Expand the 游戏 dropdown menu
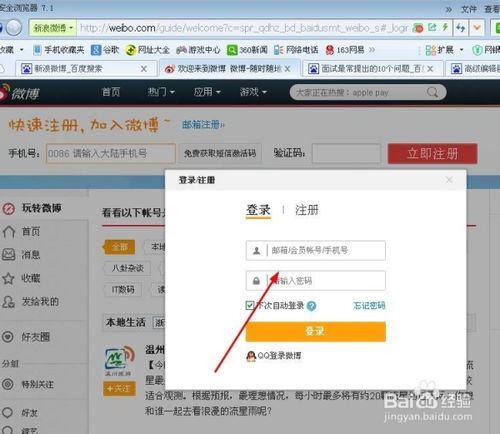Viewport: 500px width, 434px height. coord(253,92)
